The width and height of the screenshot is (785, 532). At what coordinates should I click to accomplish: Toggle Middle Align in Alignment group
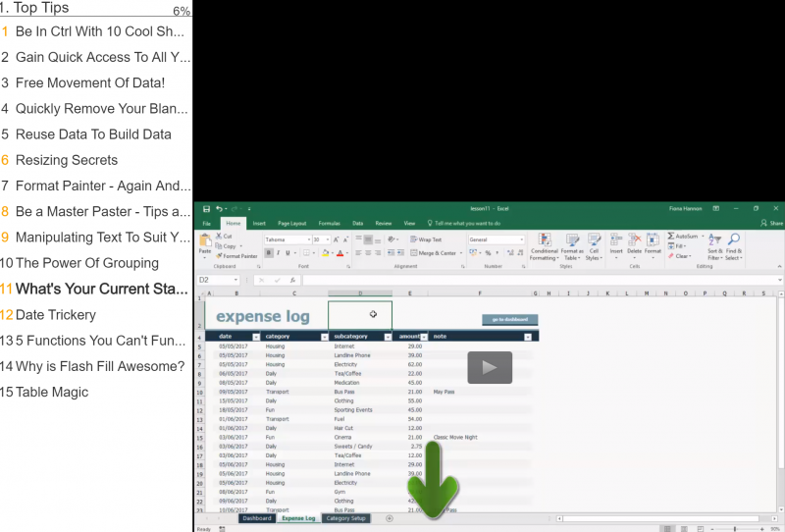click(x=368, y=239)
